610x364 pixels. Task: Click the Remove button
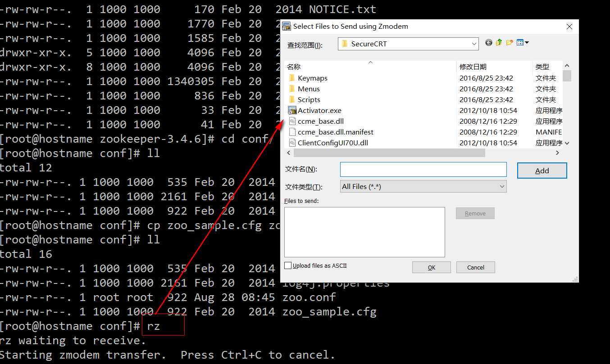point(475,213)
